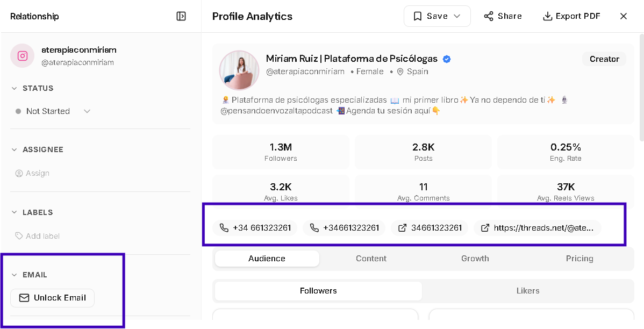Collapse the STATUS section
Viewport: 644px width, 329px height.
click(x=15, y=88)
